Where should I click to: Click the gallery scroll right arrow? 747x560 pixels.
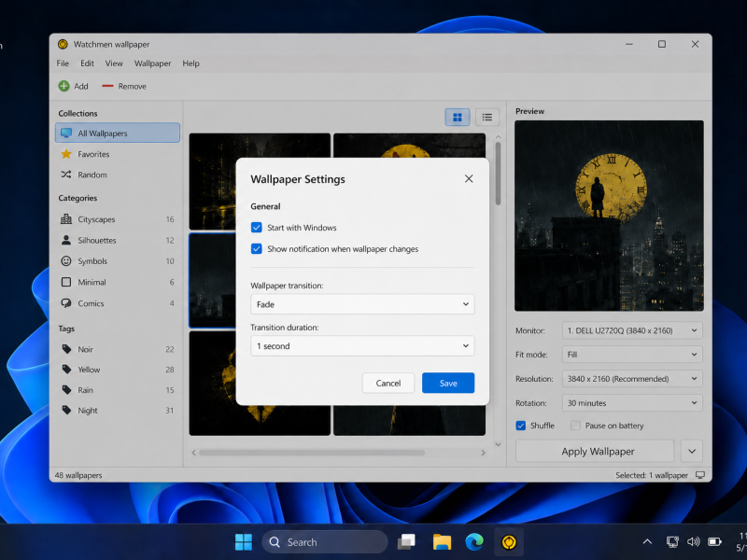coord(483,453)
